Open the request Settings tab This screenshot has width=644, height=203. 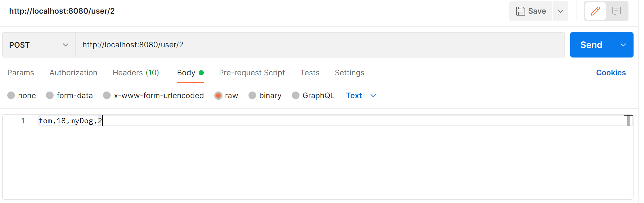tap(350, 73)
